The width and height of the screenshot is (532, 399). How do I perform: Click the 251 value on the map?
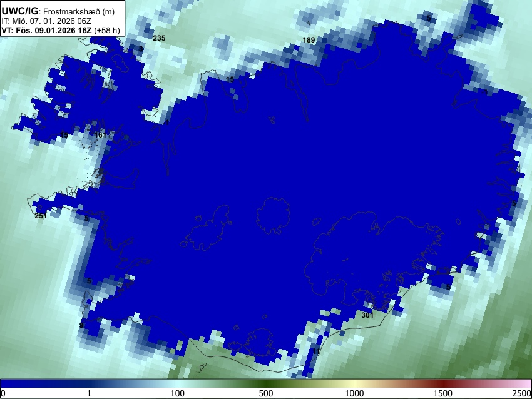pos(41,216)
